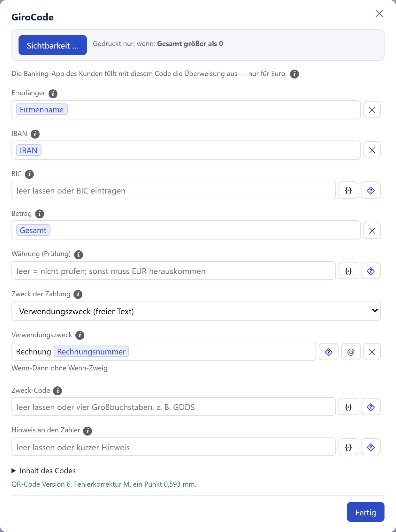Open the Sichtbarkeit settings
Screen dimensions: 396x532
(53, 45)
